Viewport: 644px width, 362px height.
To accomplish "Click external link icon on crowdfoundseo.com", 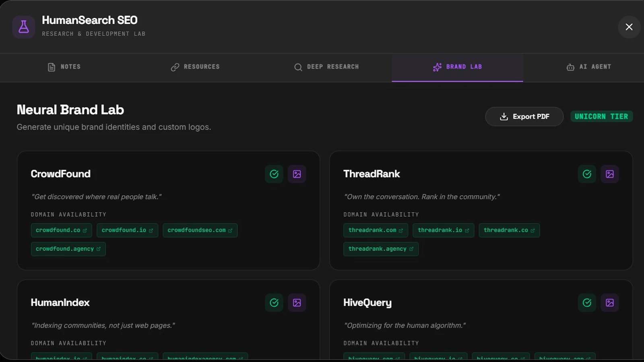I will 230,231.
